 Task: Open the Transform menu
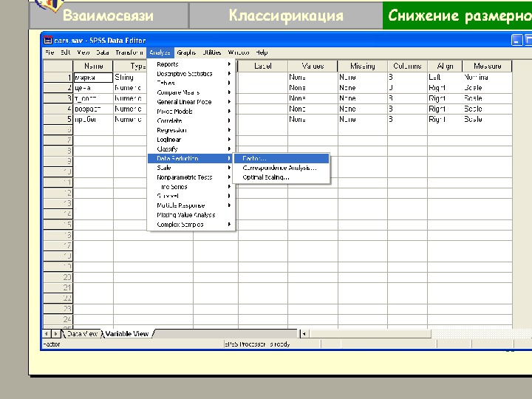(x=129, y=52)
